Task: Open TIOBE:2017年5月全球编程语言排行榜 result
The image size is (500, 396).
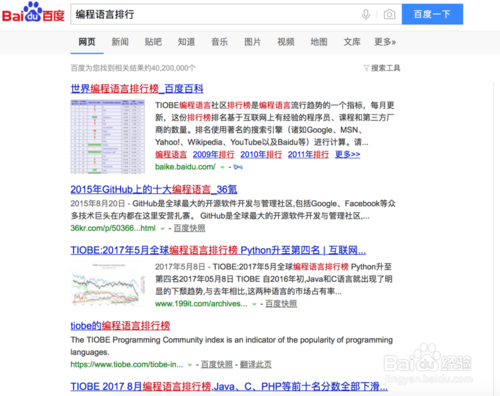Action: coord(218,250)
